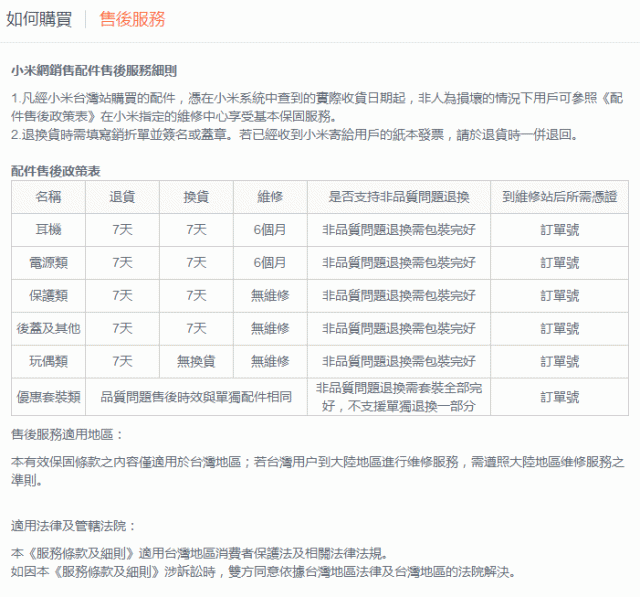640x597 pixels.
Task: Click the 售後服務適用地區： heading
Action: point(67,435)
